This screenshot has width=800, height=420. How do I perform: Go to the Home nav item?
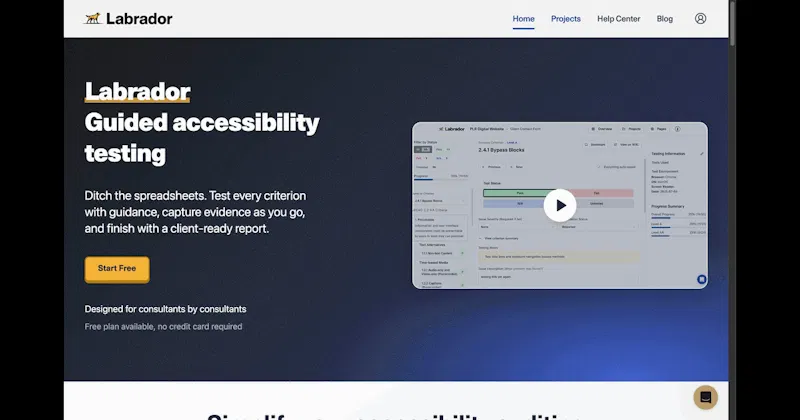tap(523, 19)
